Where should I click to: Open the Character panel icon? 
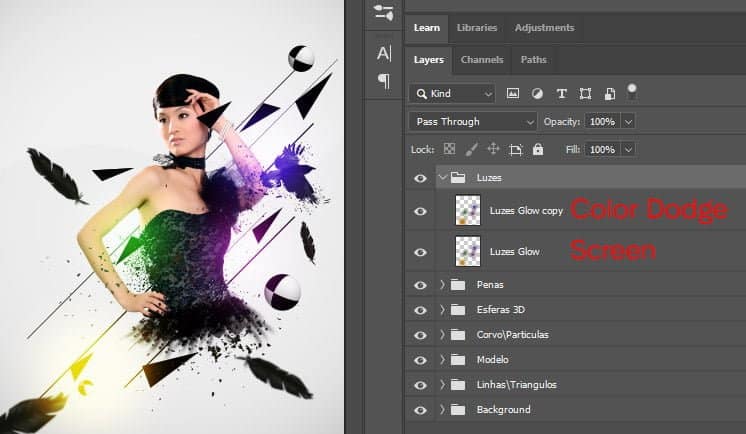[384, 53]
